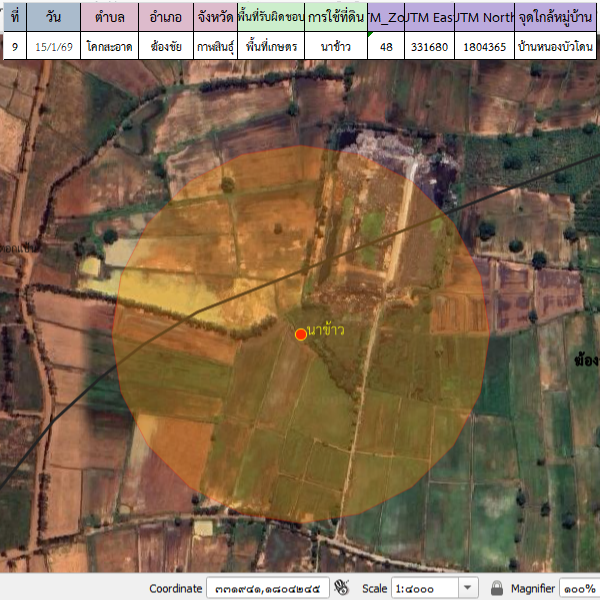Select the อำเภอ column header
The height and width of the screenshot is (600, 600).
click(165, 18)
